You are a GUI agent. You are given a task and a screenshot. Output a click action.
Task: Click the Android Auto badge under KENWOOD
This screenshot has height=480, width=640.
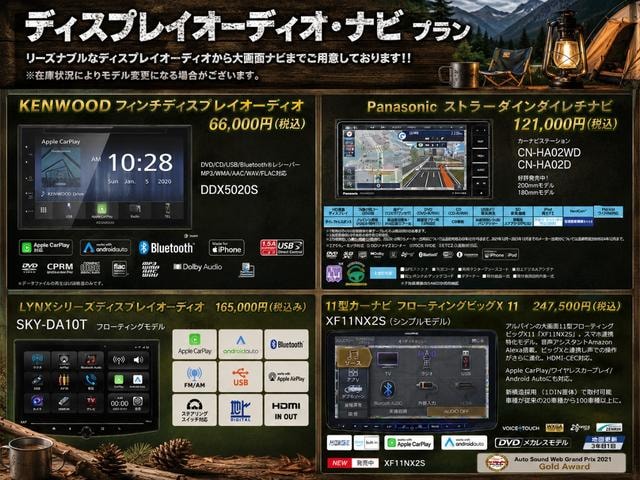pyautogui.click(x=105, y=247)
